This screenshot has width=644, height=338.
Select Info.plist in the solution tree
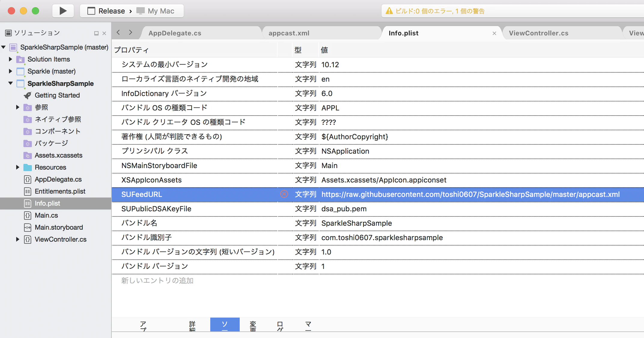[x=56, y=203]
